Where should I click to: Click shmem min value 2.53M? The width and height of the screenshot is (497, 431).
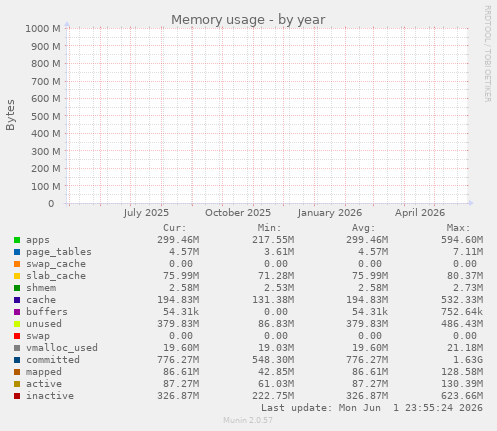click(279, 288)
